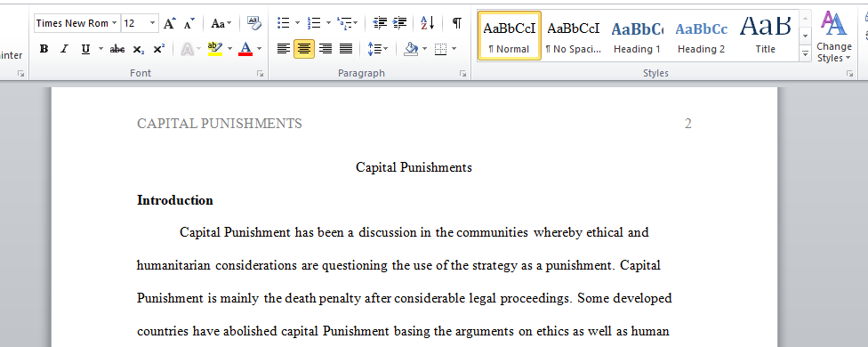Toggle italic formatting
This screenshot has width=868, height=347.
[64, 49]
